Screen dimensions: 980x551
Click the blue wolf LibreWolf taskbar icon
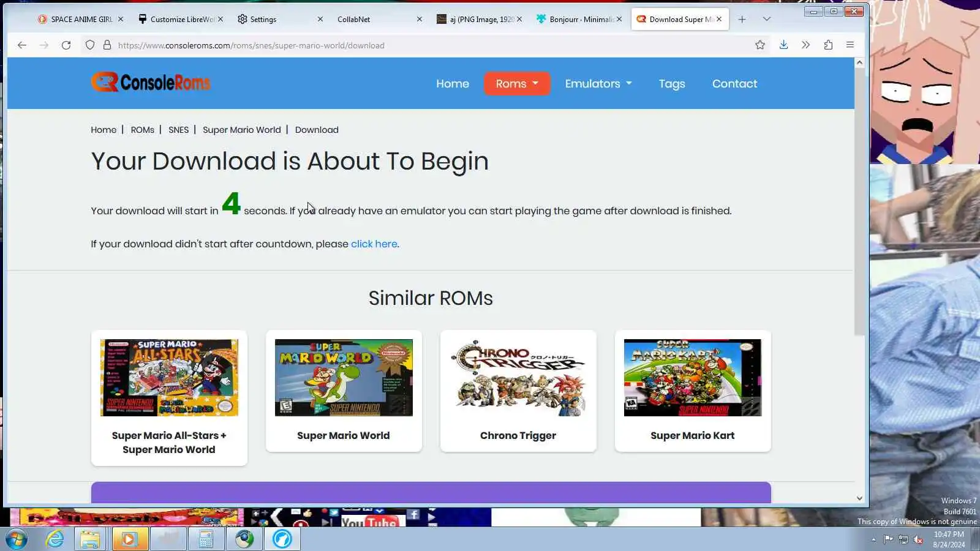[282, 539]
